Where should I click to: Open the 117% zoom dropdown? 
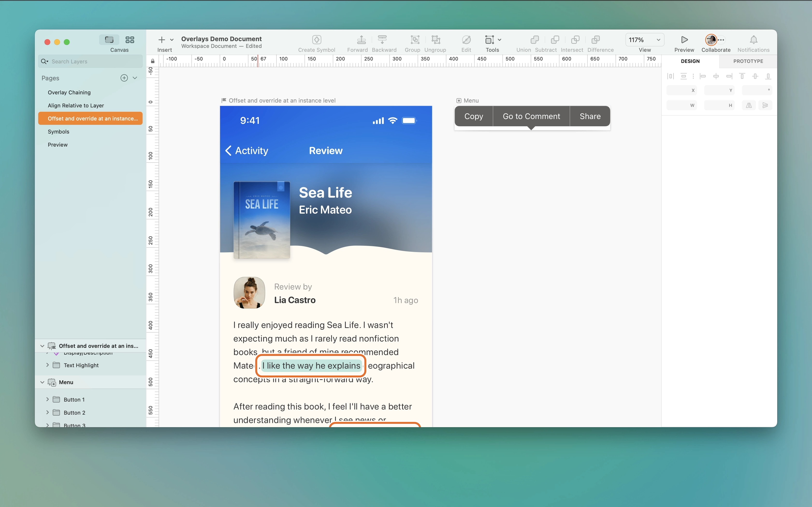[x=645, y=40]
